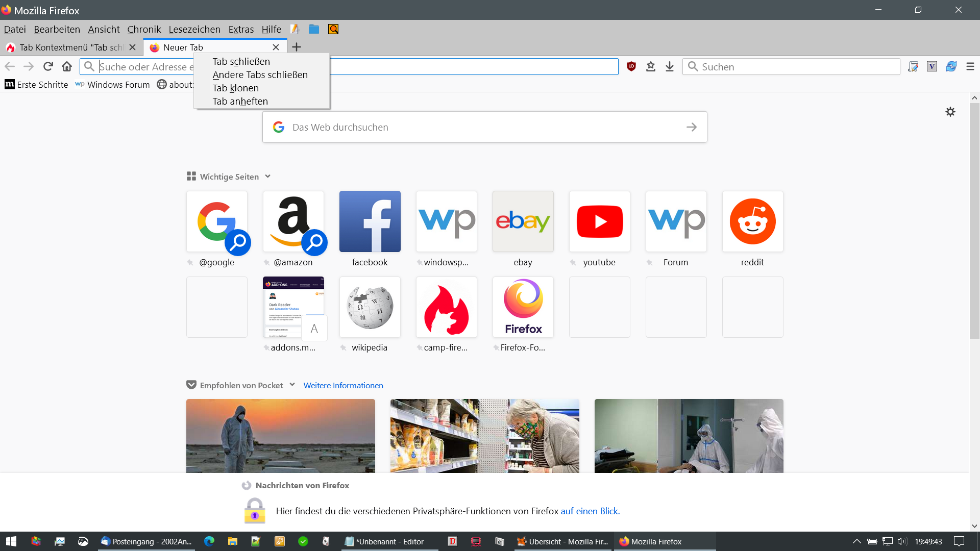Click the vertical page scrollbar
The width and height of the screenshot is (980, 551).
coord(974,220)
